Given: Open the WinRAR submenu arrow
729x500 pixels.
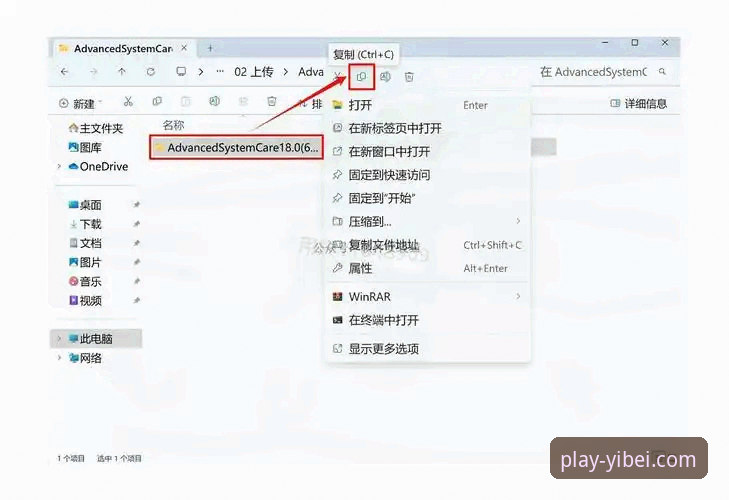Looking at the screenshot, I should pyautogui.click(x=518, y=296).
